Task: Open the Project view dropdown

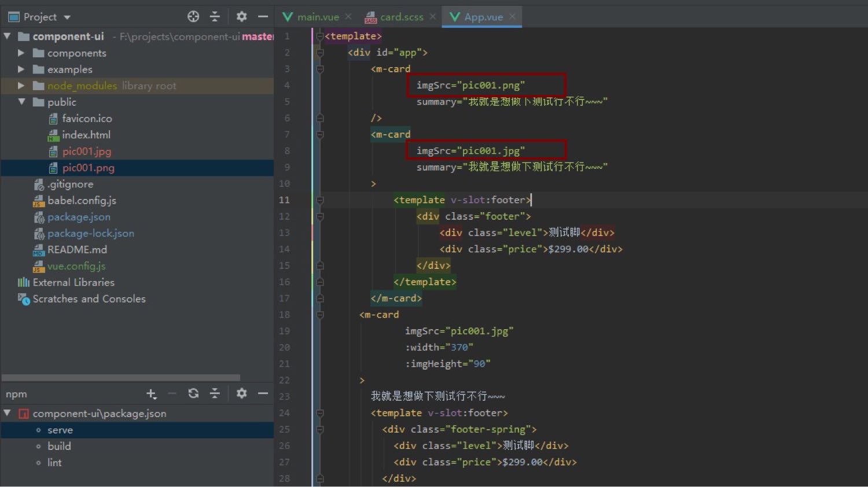Action: pos(67,17)
